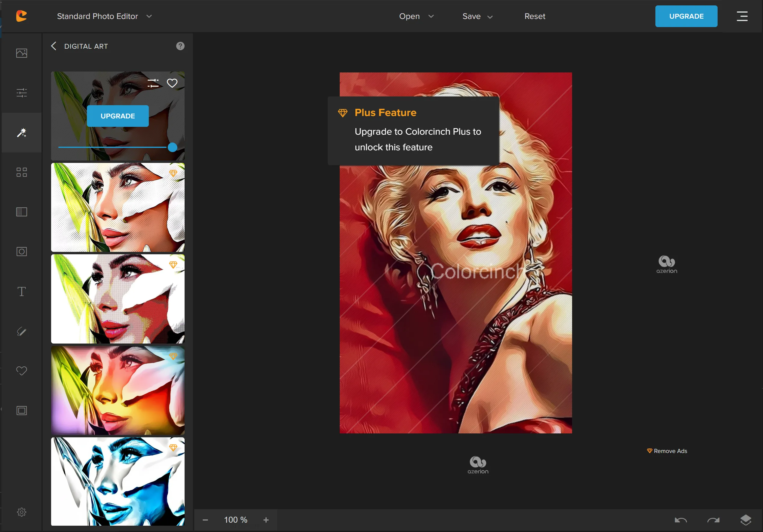This screenshot has width=763, height=532.
Task: Adjust the effect intensity slider
Action: pos(173,148)
